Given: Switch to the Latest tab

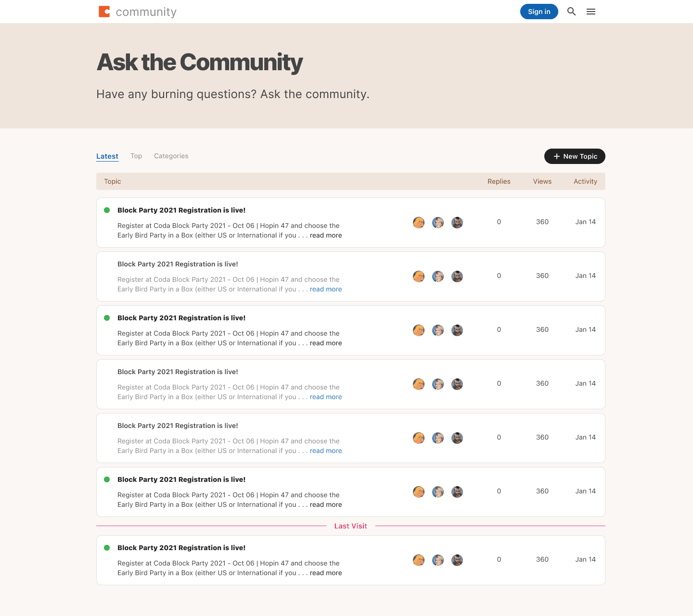Looking at the screenshot, I should (107, 156).
